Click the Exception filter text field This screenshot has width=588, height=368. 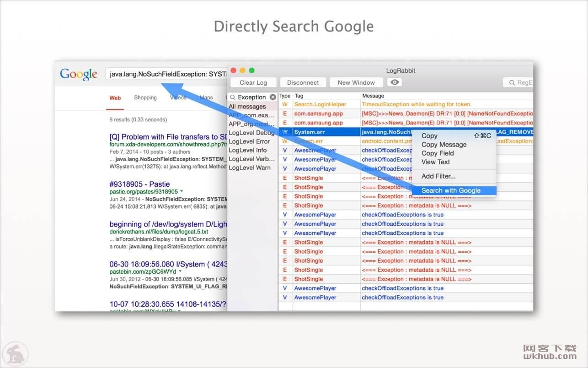pyautogui.click(x=252, y=97)
